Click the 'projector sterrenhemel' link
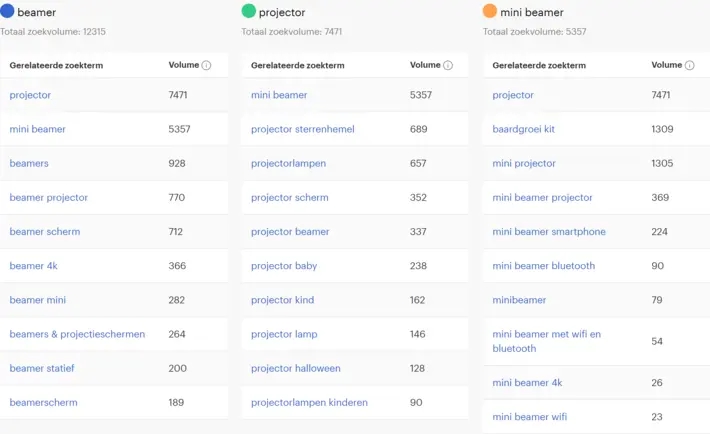The image size is (710, 434). pyautogui.click(x=303, y=129)
